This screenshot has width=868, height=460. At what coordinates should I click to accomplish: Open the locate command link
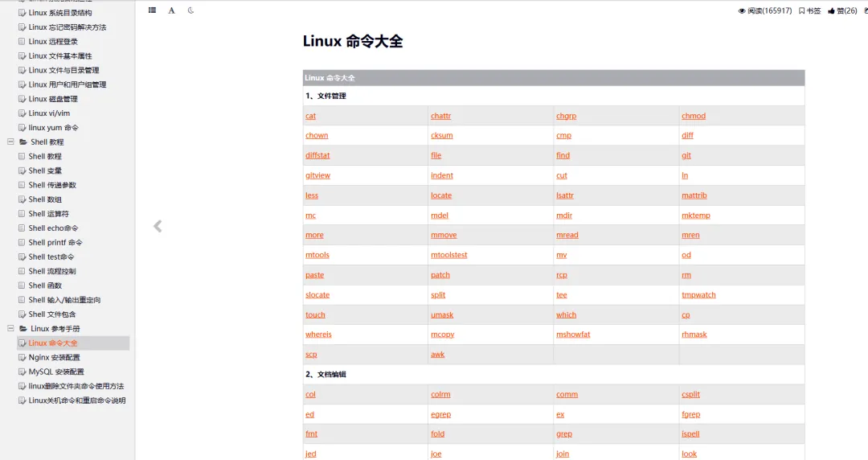441,195
